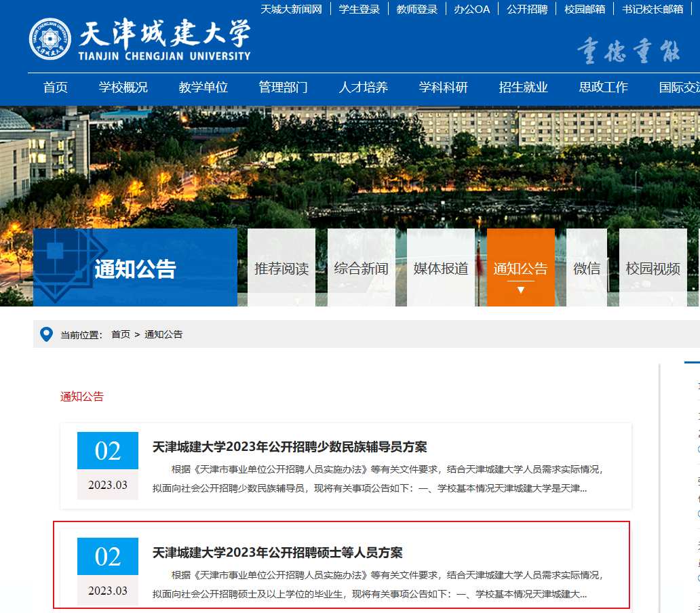Click the red 通知公告 section heading
The height and width of the screenshot is (613, 700).
pos(82,397)
